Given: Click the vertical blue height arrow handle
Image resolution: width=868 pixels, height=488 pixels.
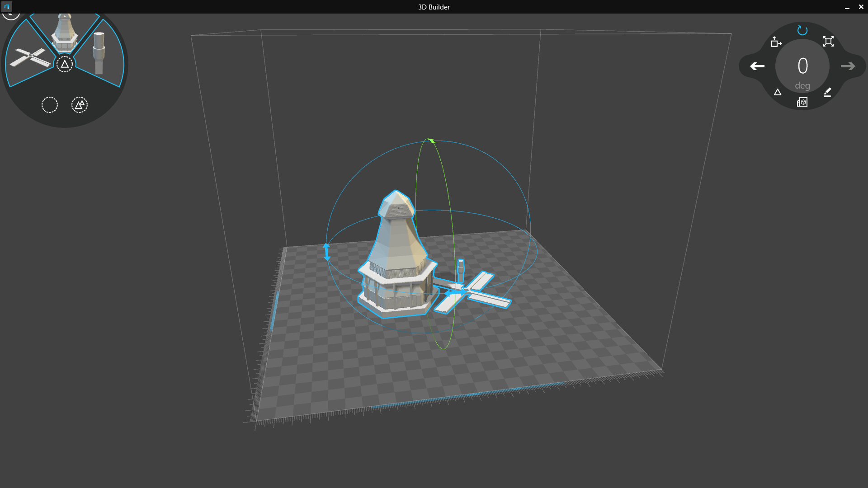Looking at the screenshot, I should pyautogui.click(x=327, y=252).
